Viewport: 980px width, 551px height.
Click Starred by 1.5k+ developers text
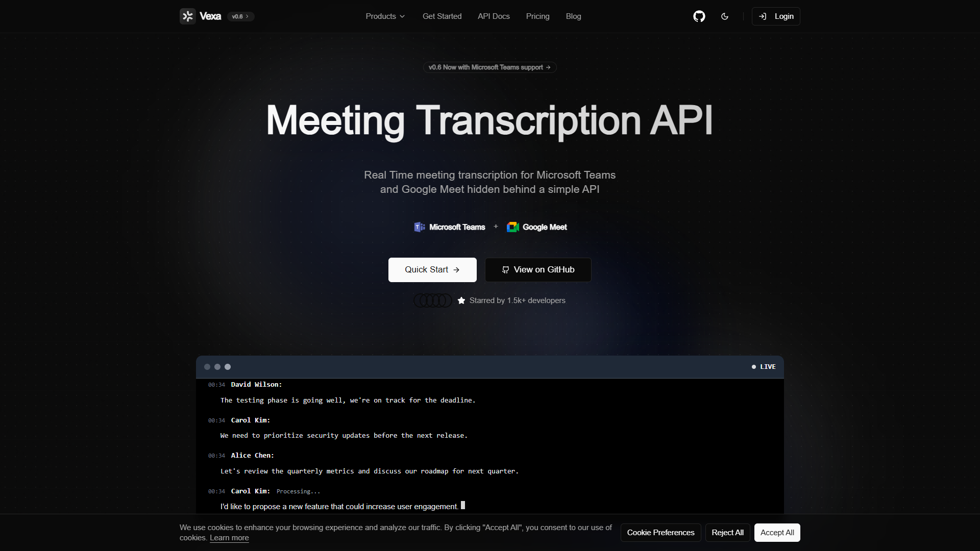point(517,300)
